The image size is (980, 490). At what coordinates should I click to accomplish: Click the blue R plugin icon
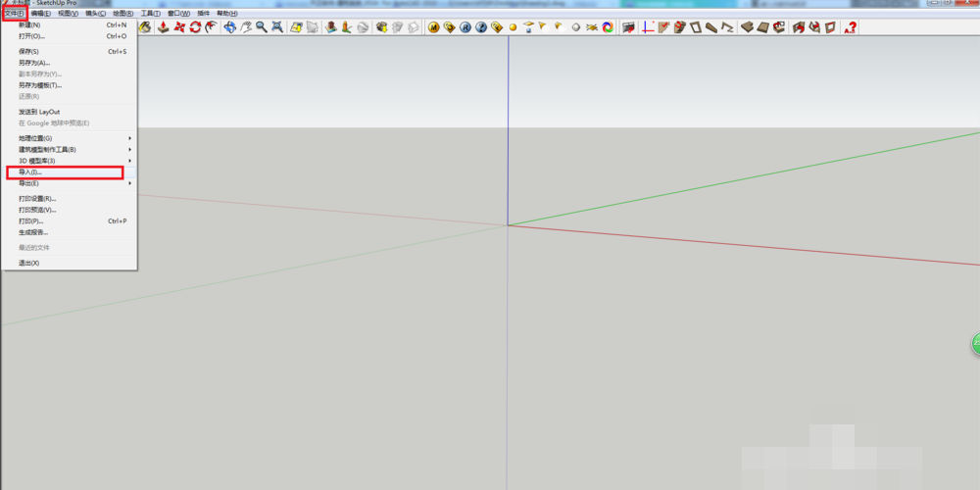coord(465,26)
